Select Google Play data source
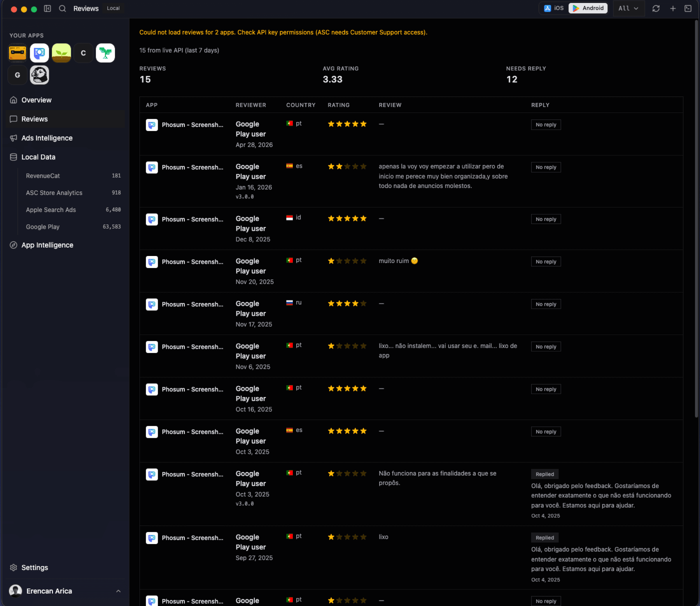700x606 pixels. pos(73,227)
